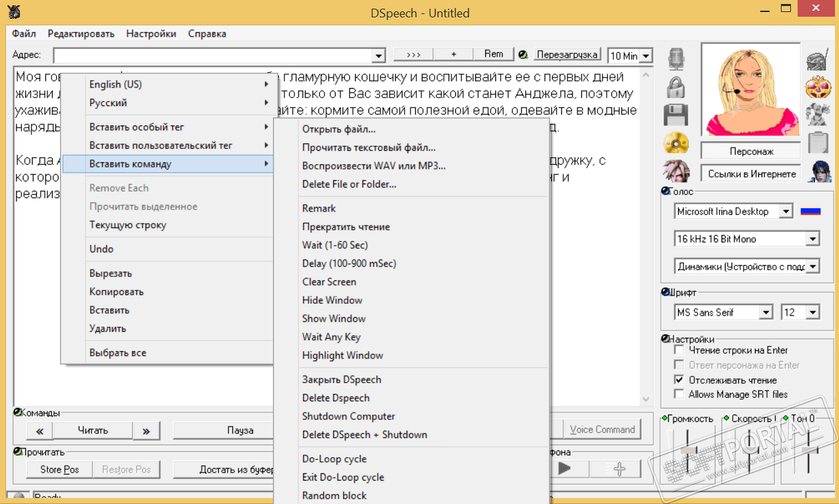Click the spiky blond-haired character icon

(676, 171)
